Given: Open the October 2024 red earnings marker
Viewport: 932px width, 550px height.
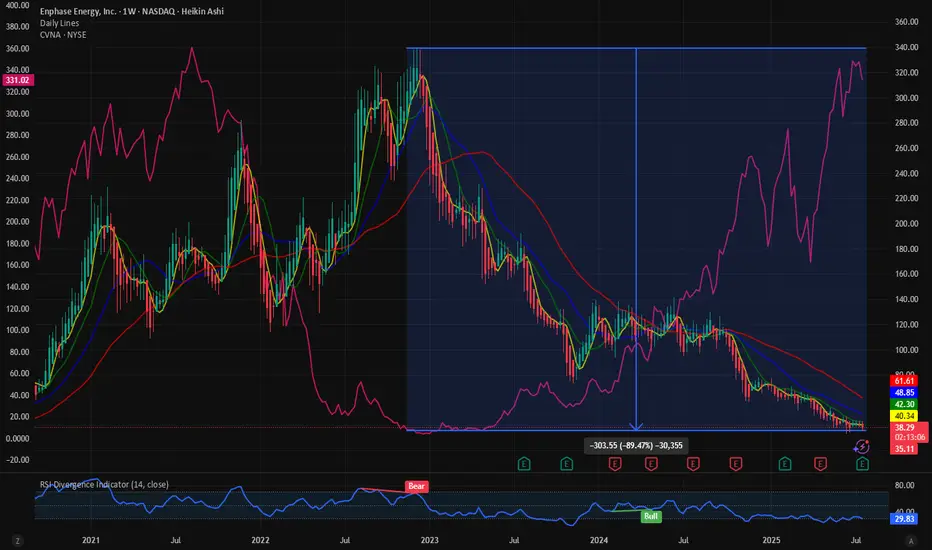Looking at the screenshot, I should pyautogui.click(x=735, y=464).
